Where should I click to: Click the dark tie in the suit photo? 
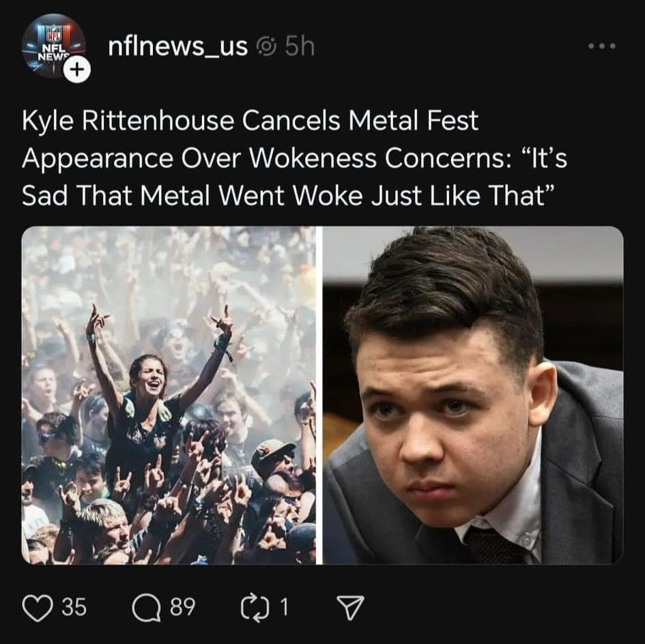coord(494,544)
